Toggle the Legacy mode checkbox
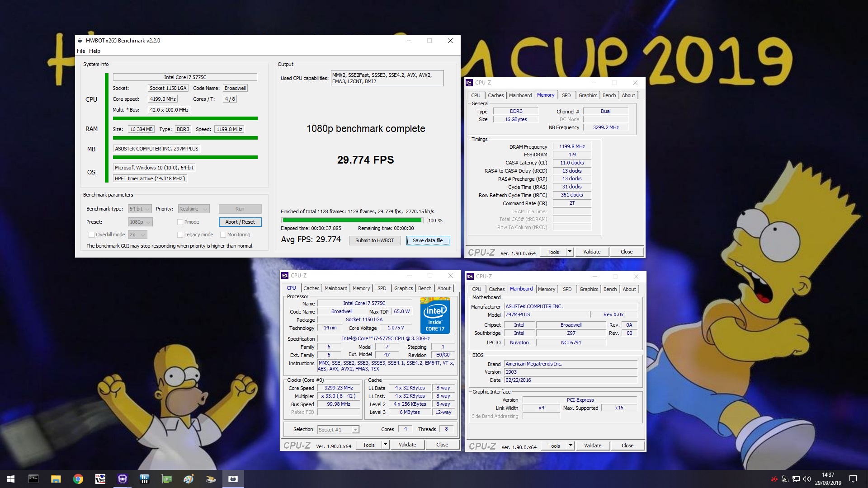The width and height of the screenshot is (868, 488). [180, 235]
